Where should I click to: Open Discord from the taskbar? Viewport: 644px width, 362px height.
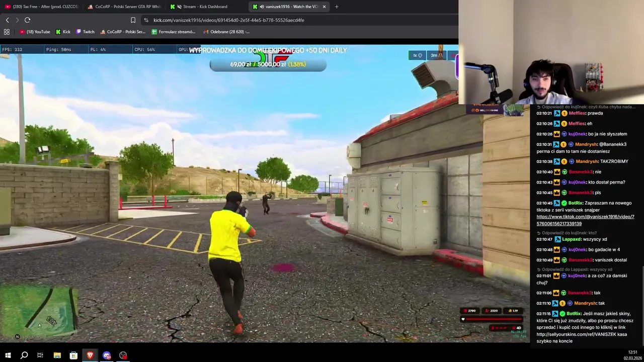pyautogui.click(x=107, y=355)
